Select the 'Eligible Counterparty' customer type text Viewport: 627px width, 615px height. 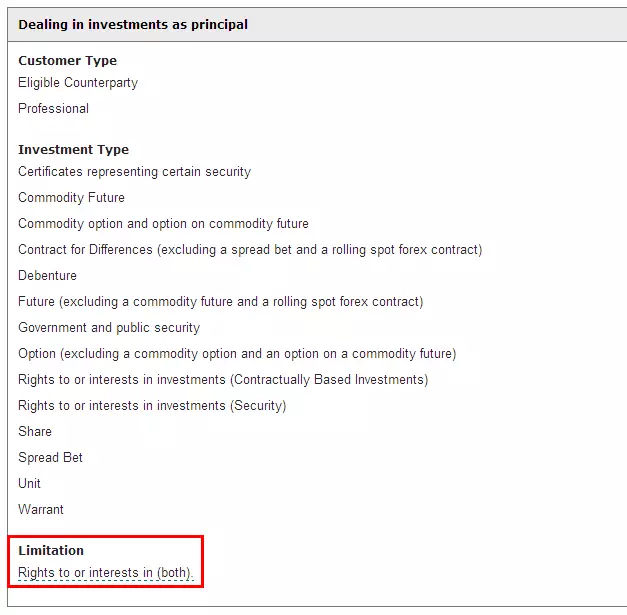click(78, 83)
